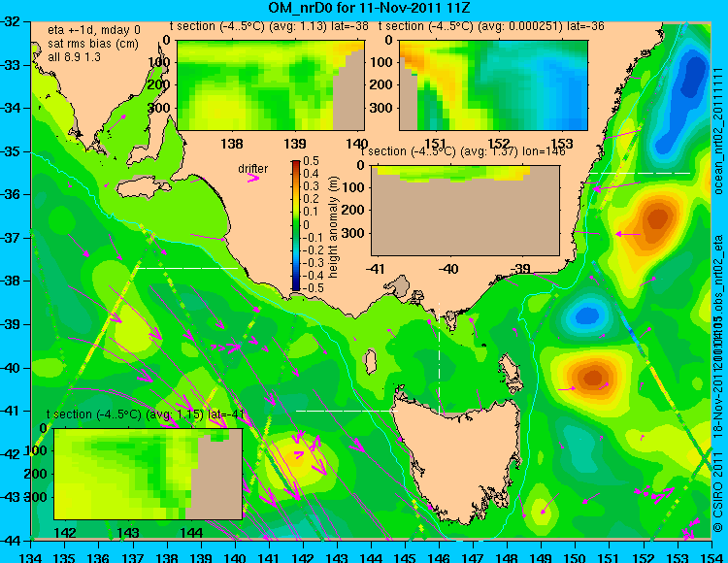Click the t section title with lat=-41
728x563 pixels.
146,414
